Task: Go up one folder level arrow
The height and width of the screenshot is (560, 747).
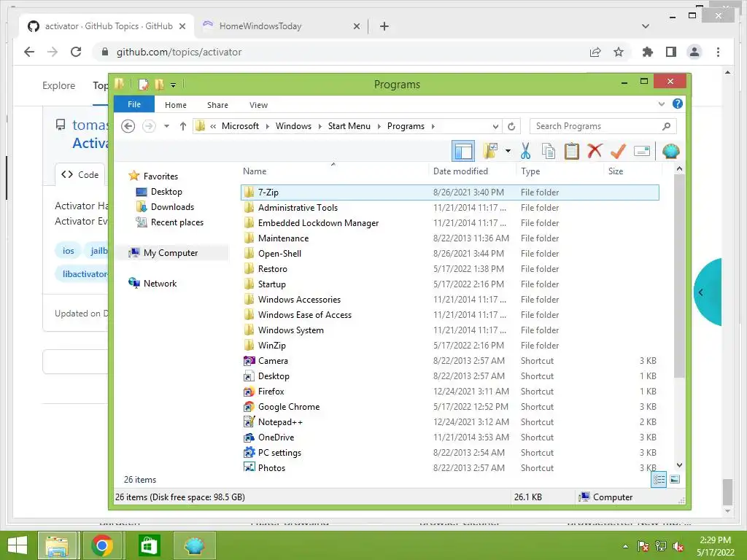Action: click(183, 126)
